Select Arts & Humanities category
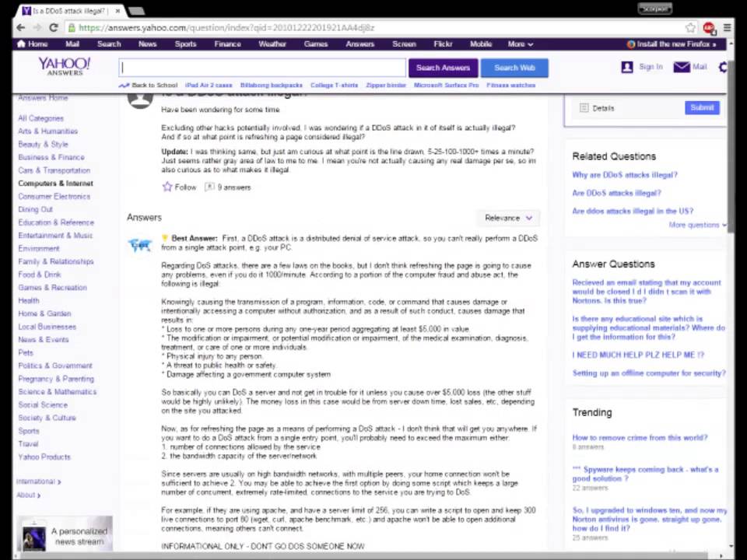The image size is (747, 560). pos(47,131)
